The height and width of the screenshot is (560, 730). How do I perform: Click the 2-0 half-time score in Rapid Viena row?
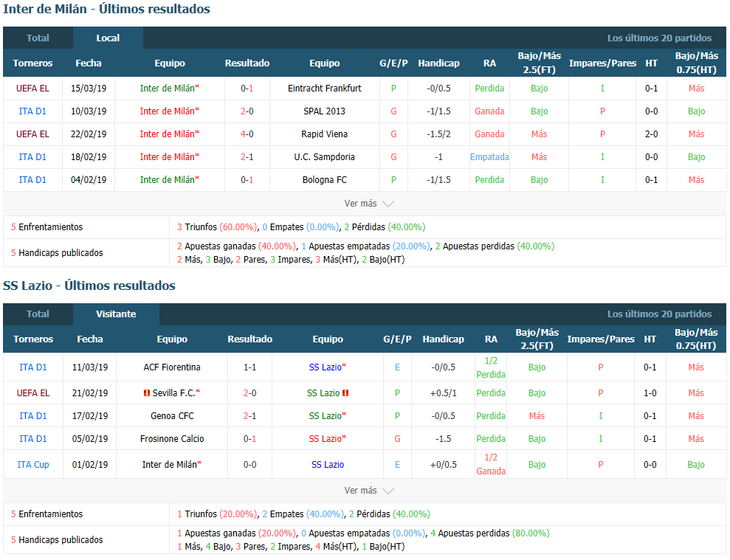651,134
